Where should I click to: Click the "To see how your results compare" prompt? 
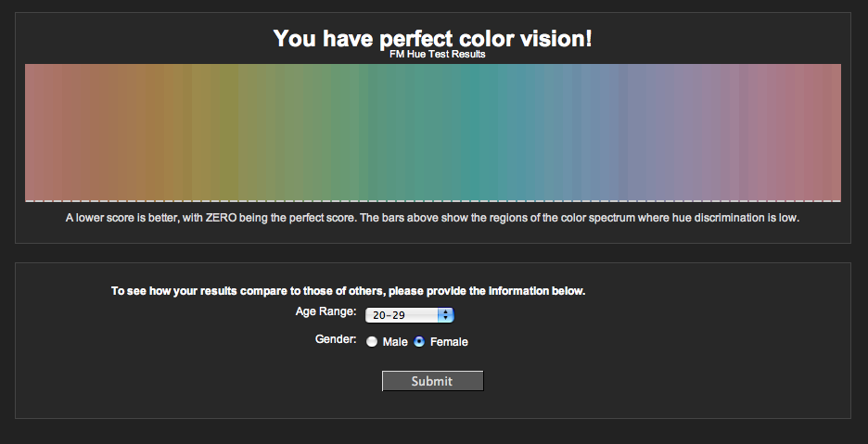click(348, 291)
